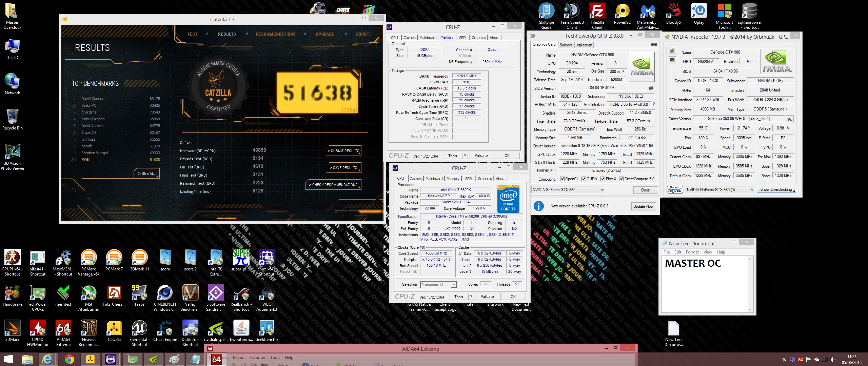Open AIDA64 Extreme desktop icon
Screen dimensions: 868x366
(63, 333)
